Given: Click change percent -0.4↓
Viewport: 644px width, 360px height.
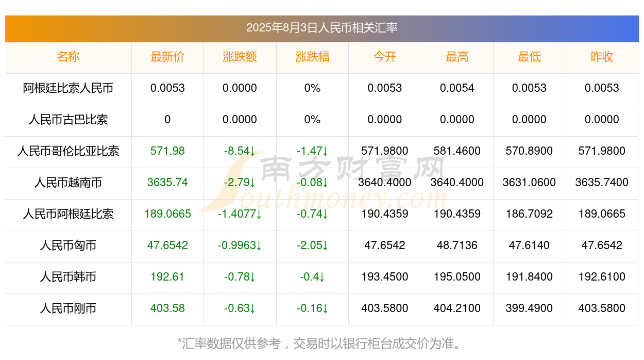Looking at the screenshot, I should tap(312, 277).
